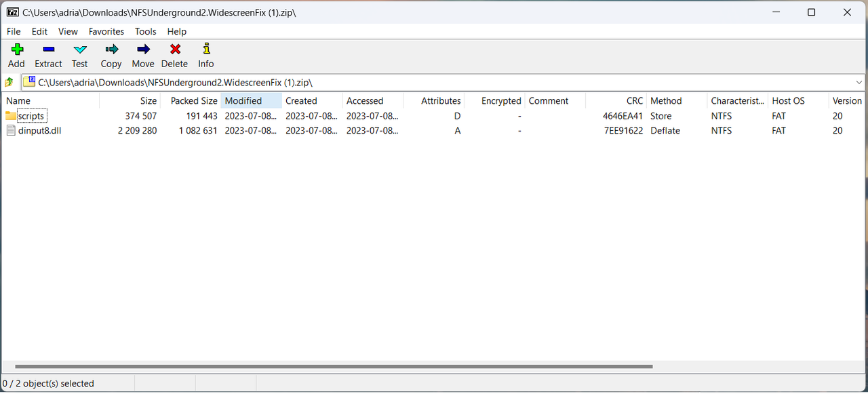Sort by the Created column header
The width and height of the screenshot is (868, 394).
(312, 100)
